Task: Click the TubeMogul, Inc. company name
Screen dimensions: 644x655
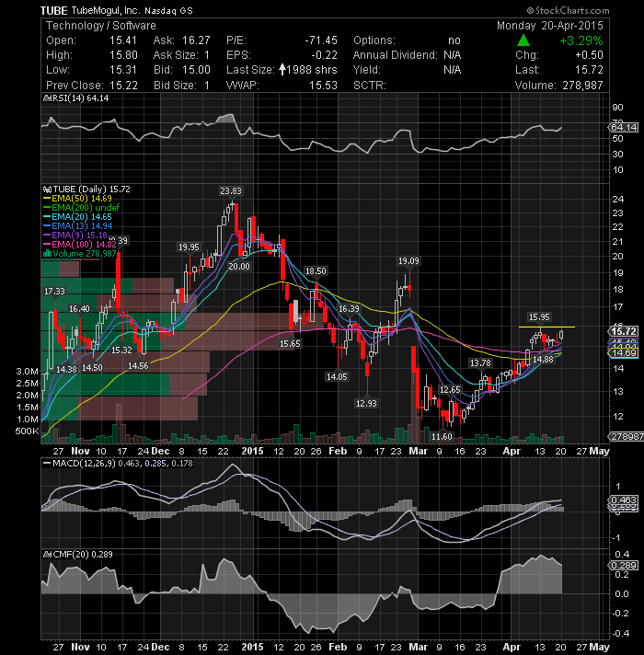Action: [107, 10]
